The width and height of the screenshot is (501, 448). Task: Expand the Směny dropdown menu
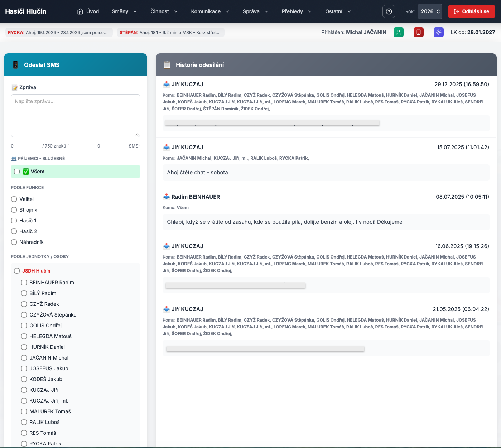[x=124, y=11]
